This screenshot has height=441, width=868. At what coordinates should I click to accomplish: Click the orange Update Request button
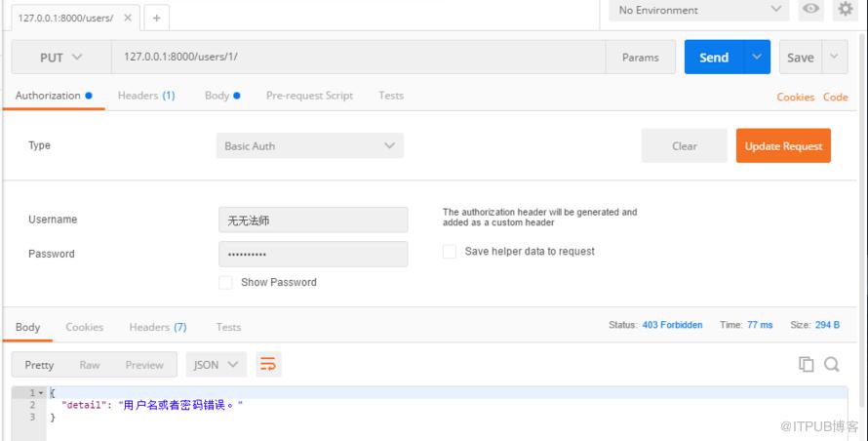[x=783, y=145]
